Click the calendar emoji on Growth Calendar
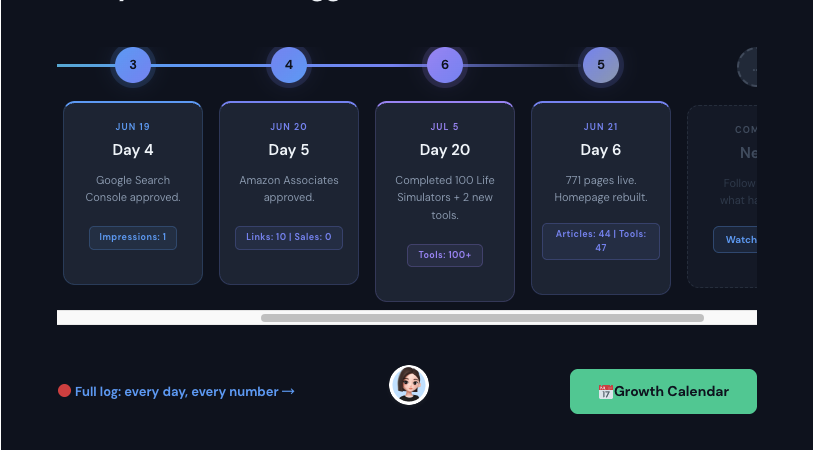The image size is (814, 450). pyautogui.click(x=605, y=392)
